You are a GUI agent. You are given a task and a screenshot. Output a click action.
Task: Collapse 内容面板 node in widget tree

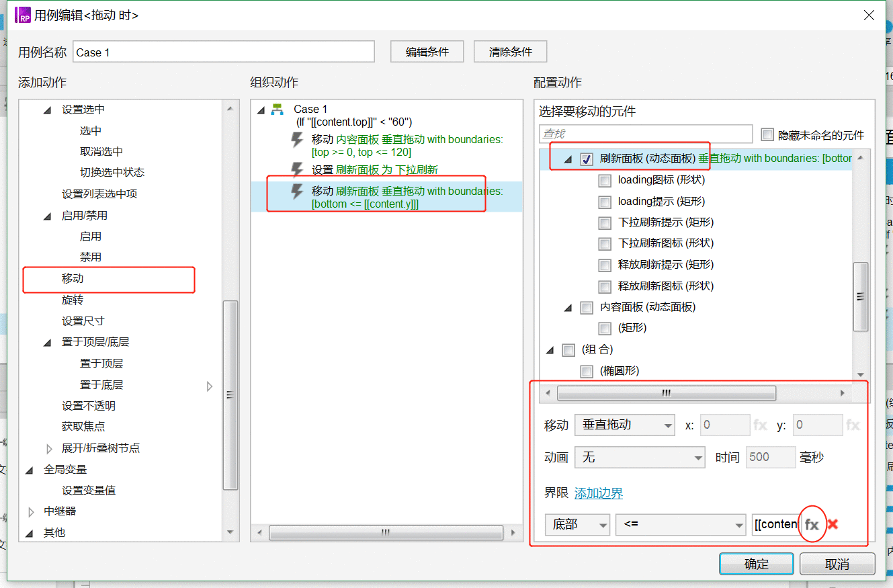tap(568, 308)
